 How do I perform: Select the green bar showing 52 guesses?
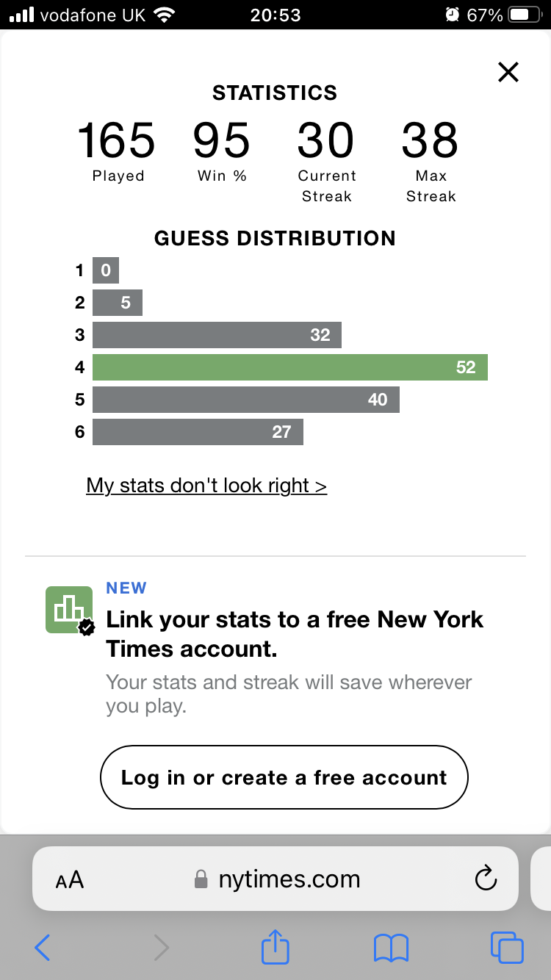click(290, 367)
